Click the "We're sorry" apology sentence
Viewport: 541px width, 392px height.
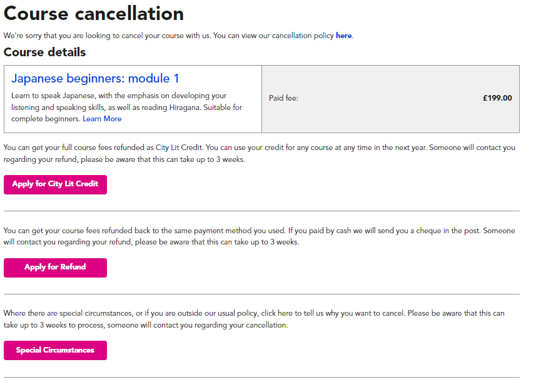click(x=169, y=36)
